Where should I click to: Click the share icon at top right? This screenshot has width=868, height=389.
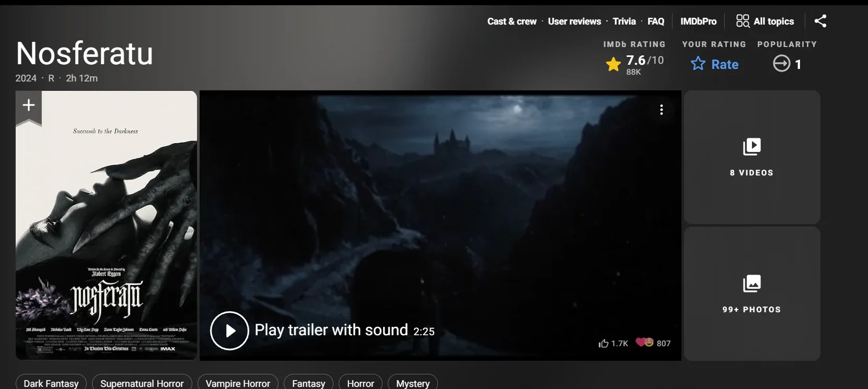(820, 21)
